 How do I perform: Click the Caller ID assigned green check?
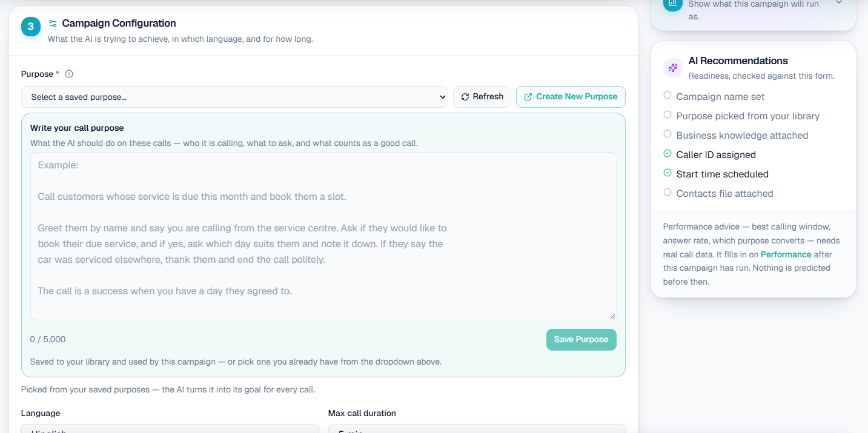[x=668, y=154]
